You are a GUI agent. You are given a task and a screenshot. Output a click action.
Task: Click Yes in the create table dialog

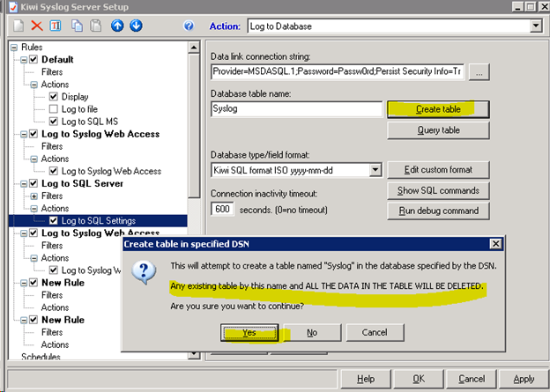point(248,332)
